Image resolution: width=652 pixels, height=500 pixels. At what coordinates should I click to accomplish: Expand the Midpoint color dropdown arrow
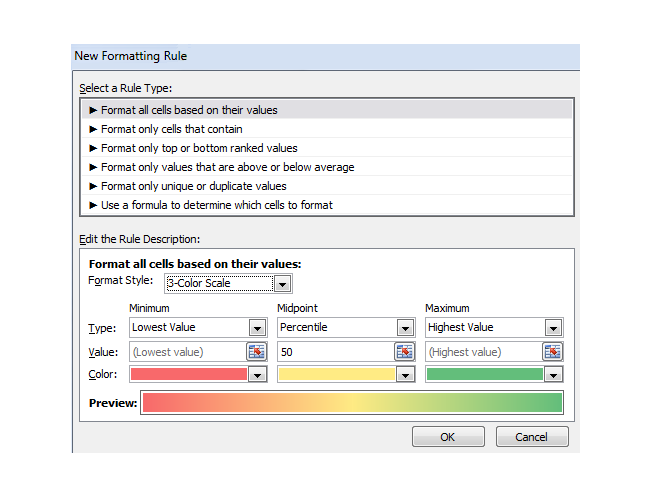[405, 374]
